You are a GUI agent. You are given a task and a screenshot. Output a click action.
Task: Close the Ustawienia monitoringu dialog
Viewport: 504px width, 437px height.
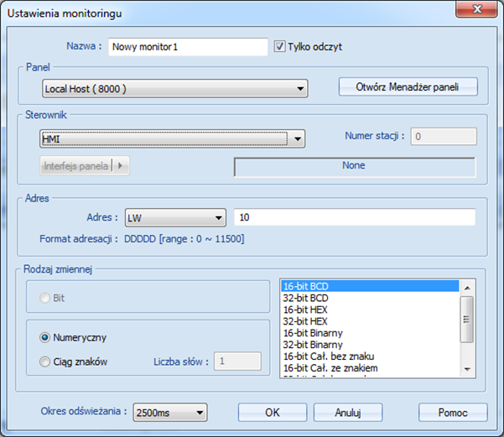coord(476,9)
